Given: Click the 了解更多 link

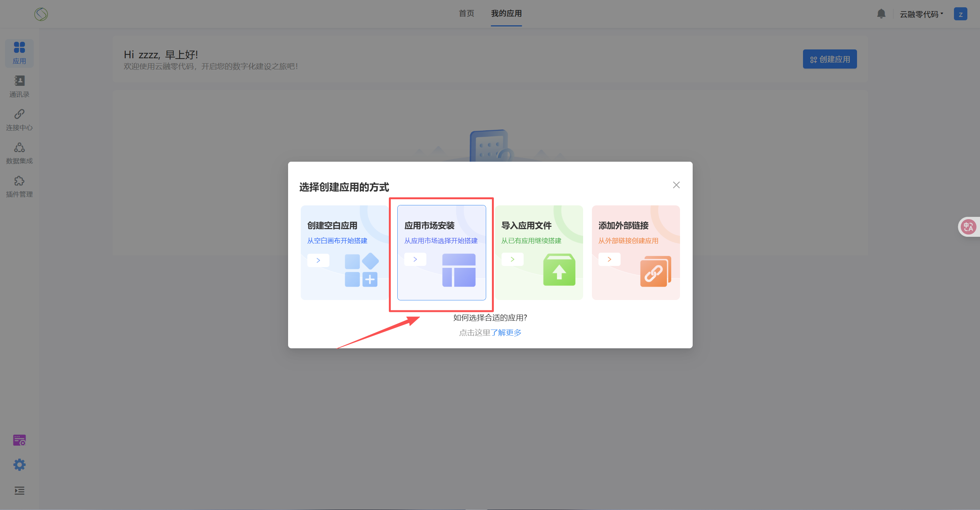Looking at the screenshot, I should (x=506, y=333).
